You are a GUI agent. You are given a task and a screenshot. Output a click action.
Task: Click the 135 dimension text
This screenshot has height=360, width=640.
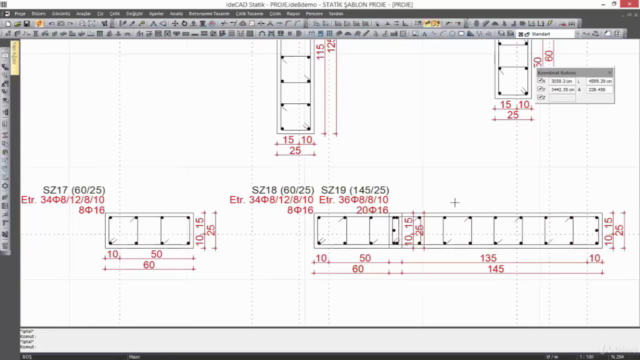coord(488,258)
